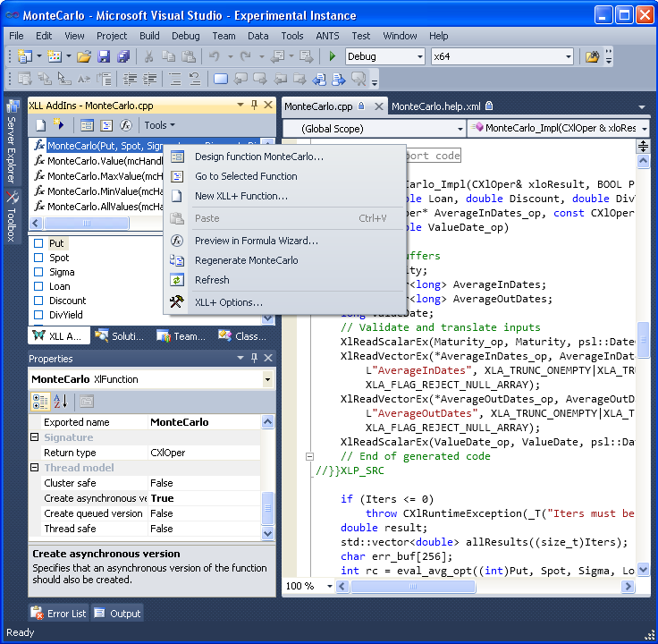Sort properties alphabetically with A-Z icon
This screenshot has height=644, width=658.
(x=61, y=401)
